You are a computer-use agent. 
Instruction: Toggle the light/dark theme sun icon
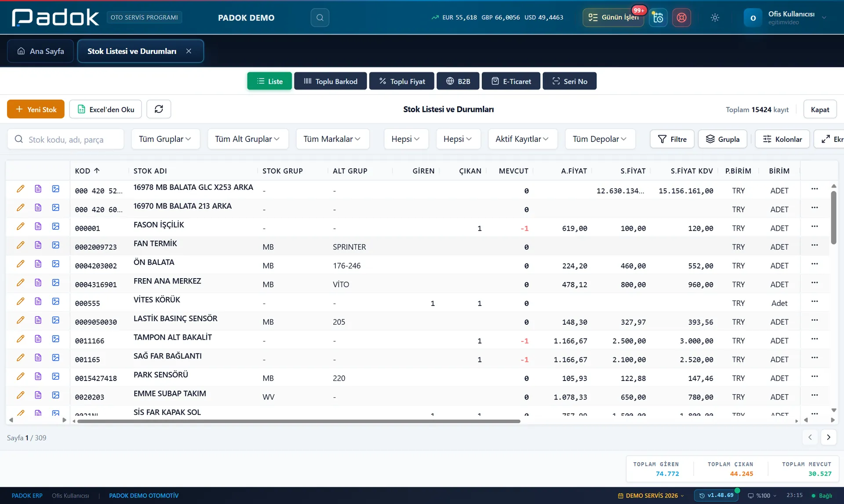(x=715, y=18)
